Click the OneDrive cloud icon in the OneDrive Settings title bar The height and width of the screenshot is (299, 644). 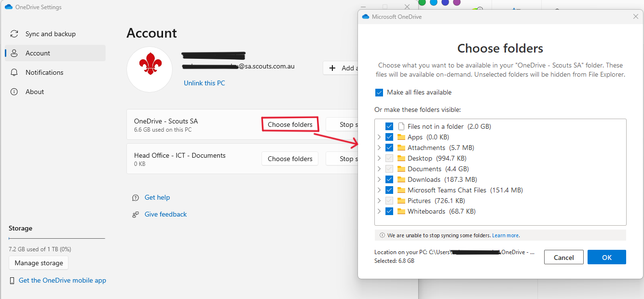click(x=9, y=7)
